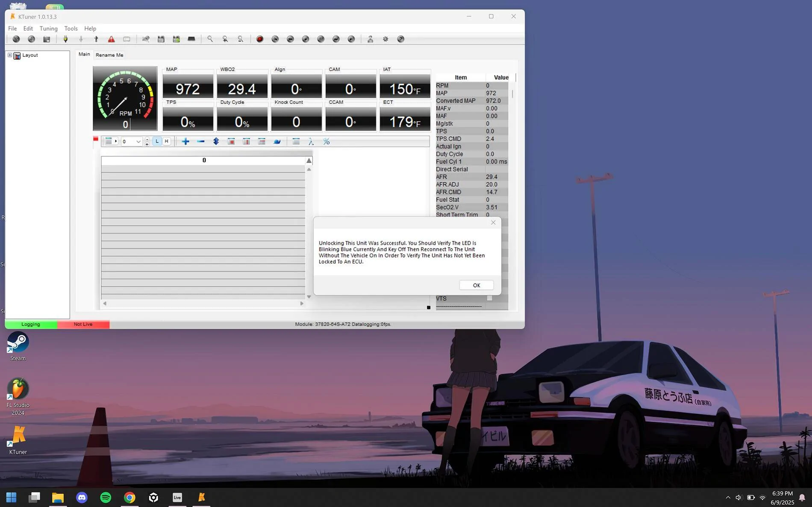The width and height of the screenshot is (812, 507).
Task: Click the green Logging status button
Action: coord(31,324)
